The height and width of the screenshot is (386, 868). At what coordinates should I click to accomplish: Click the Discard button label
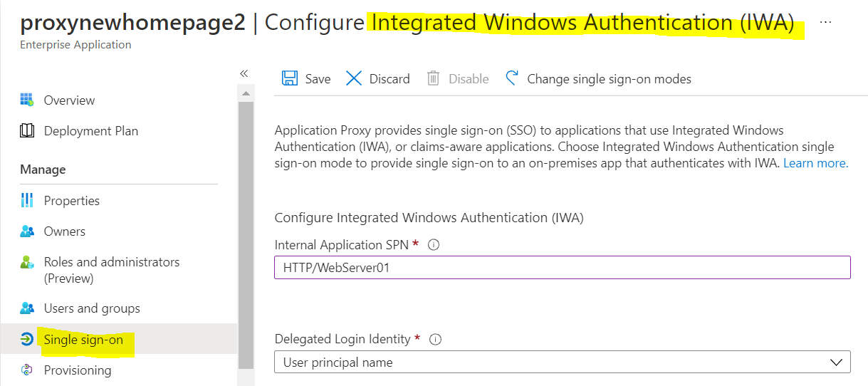tap(389, 79)
